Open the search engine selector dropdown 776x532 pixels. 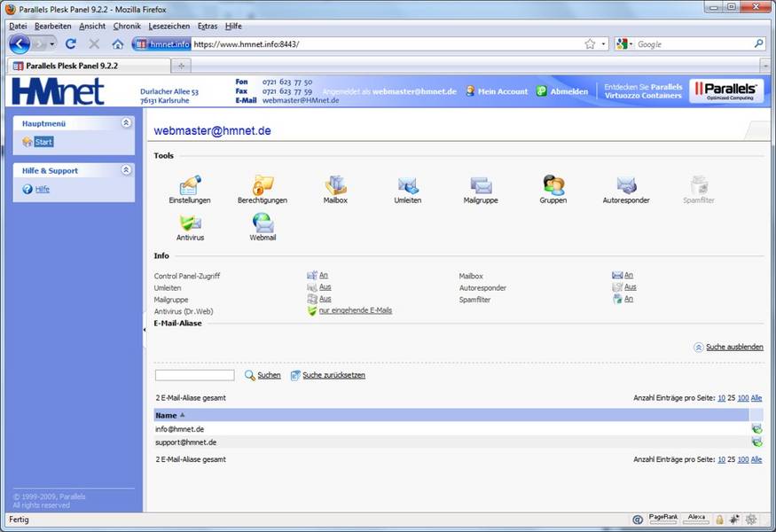pyautogui.click(x=624, y=44)
